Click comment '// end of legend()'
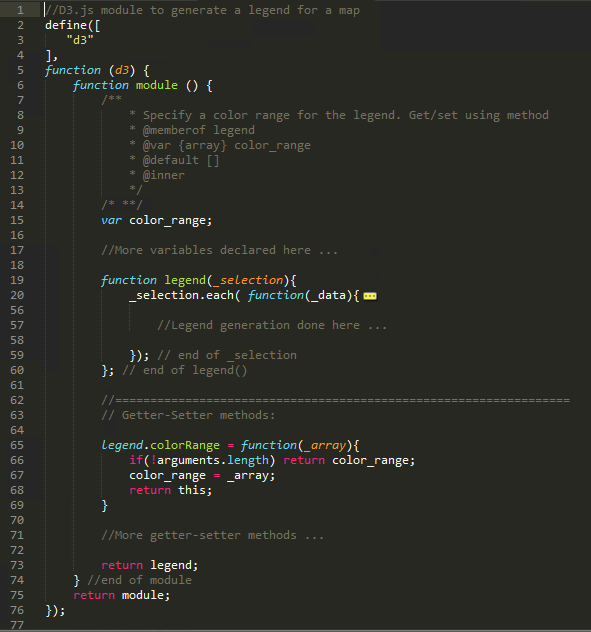 (x=185, y=370)
